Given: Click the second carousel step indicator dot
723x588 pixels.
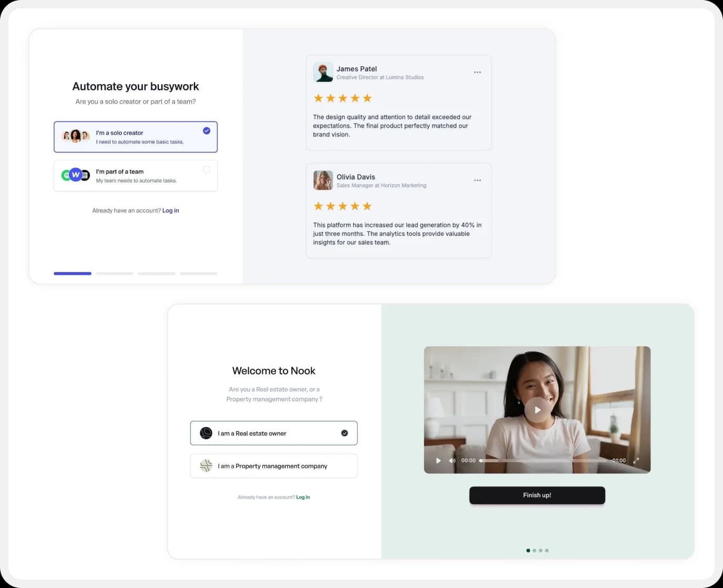Looking at the screenshot, I should [534, 550].
